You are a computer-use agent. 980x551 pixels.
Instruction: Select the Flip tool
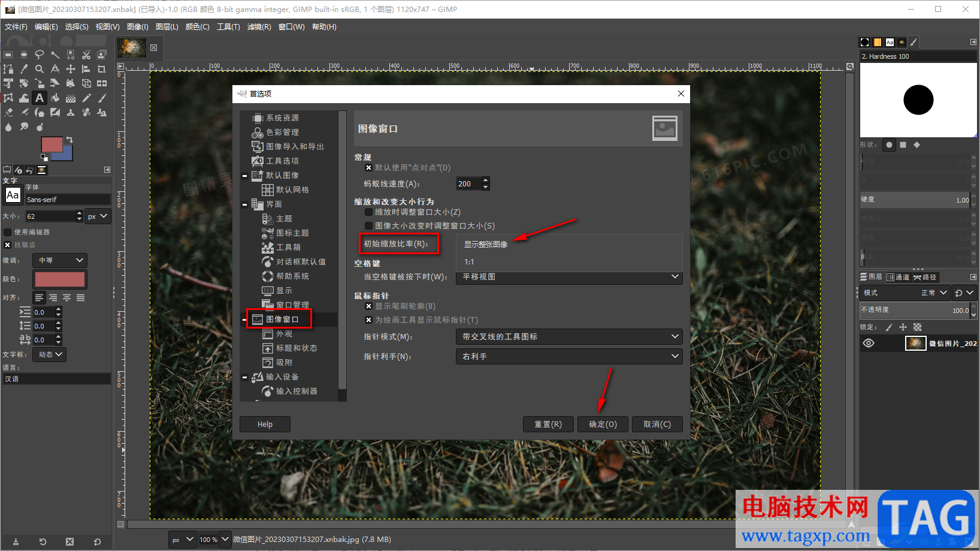[x=102, y=83]
